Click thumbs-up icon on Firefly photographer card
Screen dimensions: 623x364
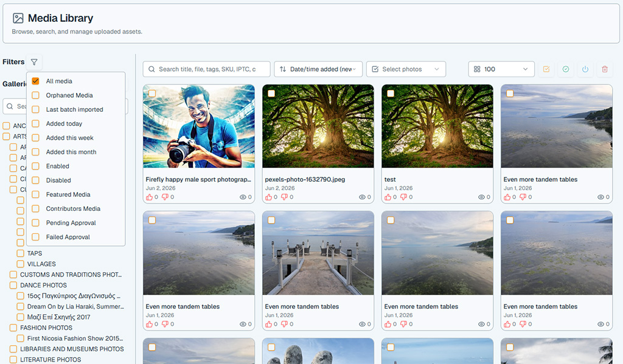(x=150, y=197)
